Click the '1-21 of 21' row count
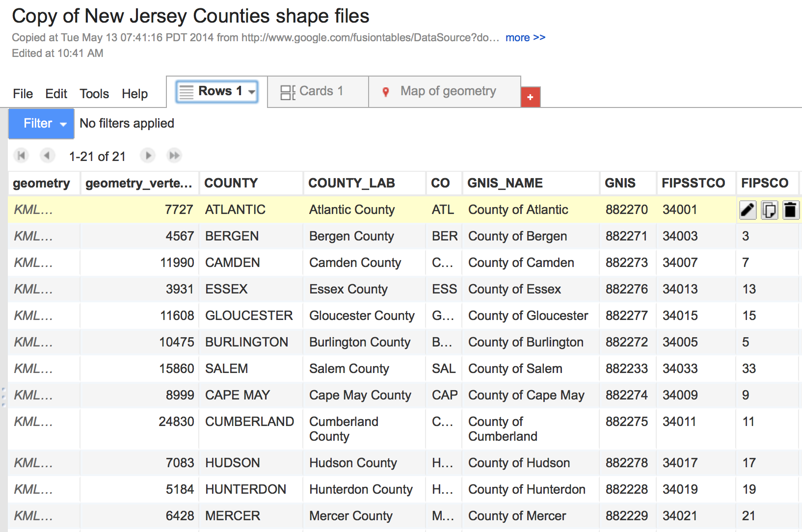Screen dimensions: 802x532 pyautogui.click(x=97, y=157)
